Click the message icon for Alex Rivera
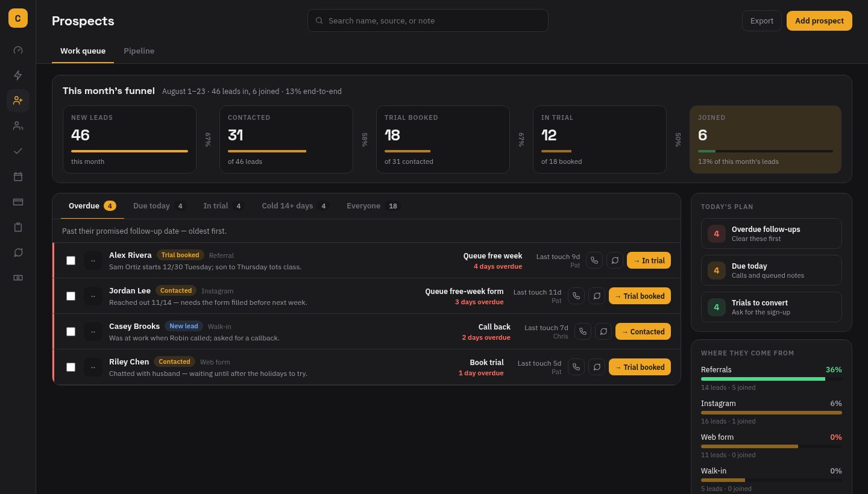Image resolution: width=868 pixels, height=494 pixels. coord(615,260)
